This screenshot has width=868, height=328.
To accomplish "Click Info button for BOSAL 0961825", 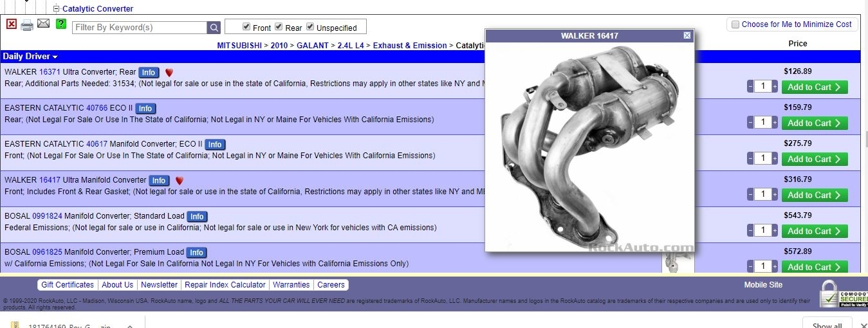I will click(x=196, y=253).
